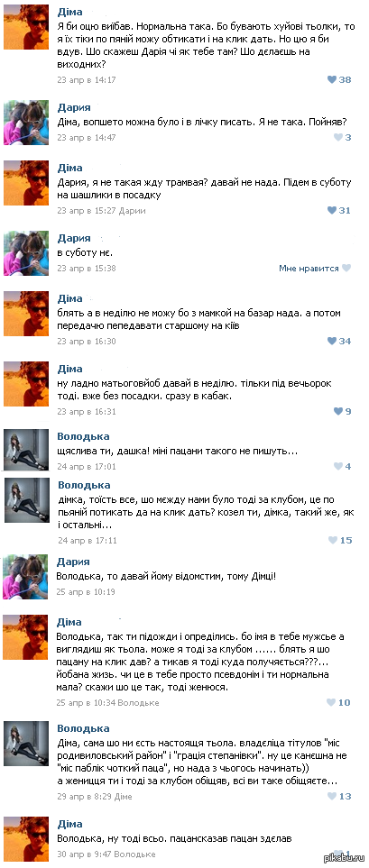Open Діма's avatar on the top comment

[x=26, y=26]
